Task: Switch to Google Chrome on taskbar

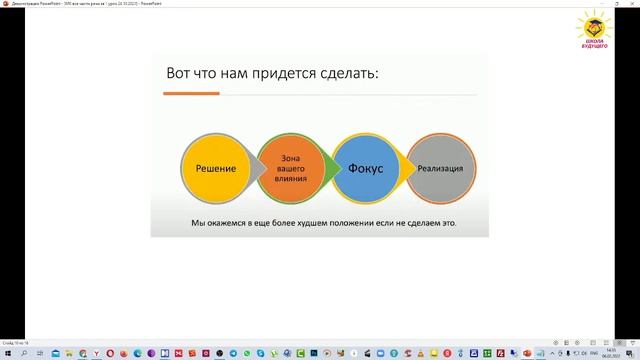Action: (83, 353)
